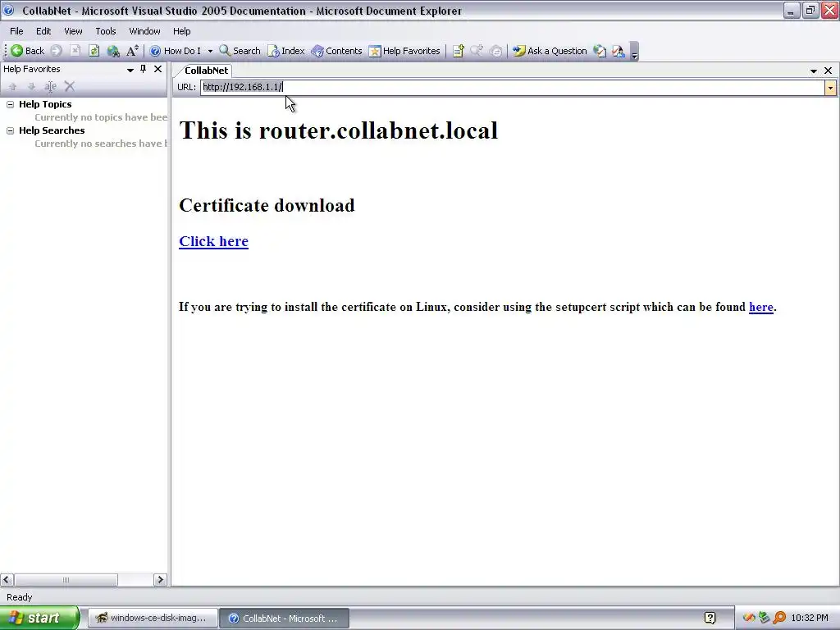Click the grayed Save Search toolbar icon
The height and width of the screenshot is (630, 840).
tap(477, 51)
